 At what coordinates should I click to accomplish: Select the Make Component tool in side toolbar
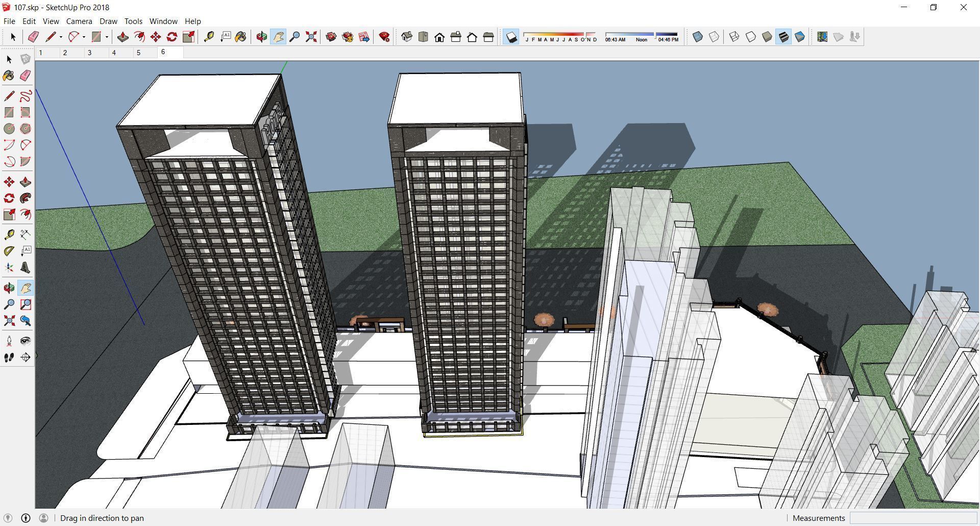(x=26, y=60)
